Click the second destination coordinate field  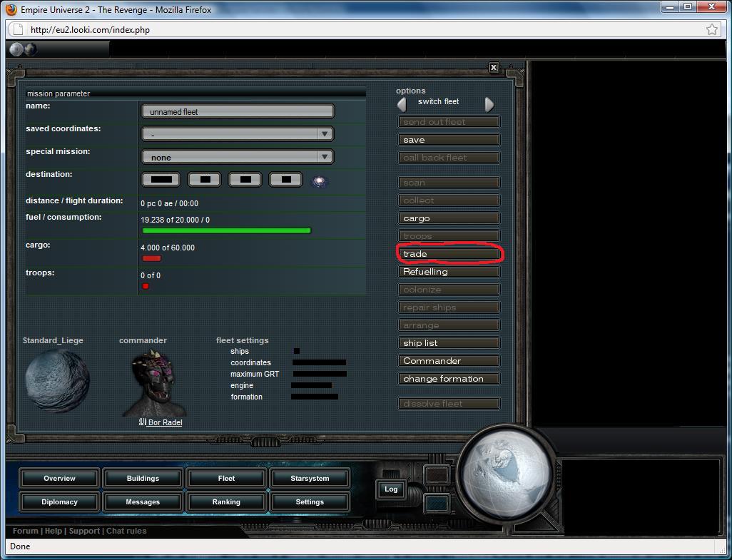pos(205,179)
